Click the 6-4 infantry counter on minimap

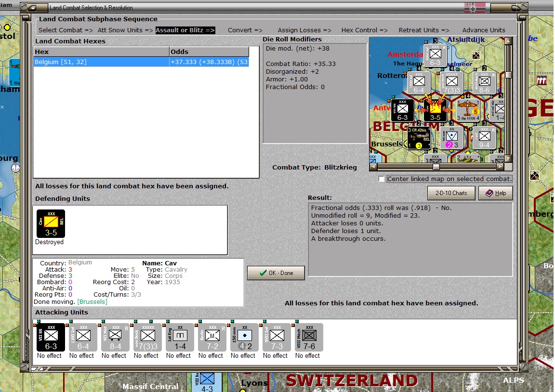tap(419, 83)
